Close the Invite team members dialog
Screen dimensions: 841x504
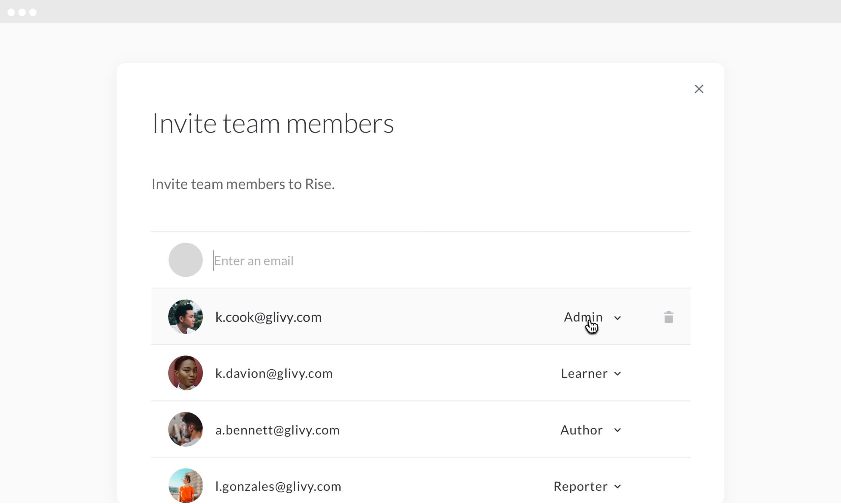point(699,89)
